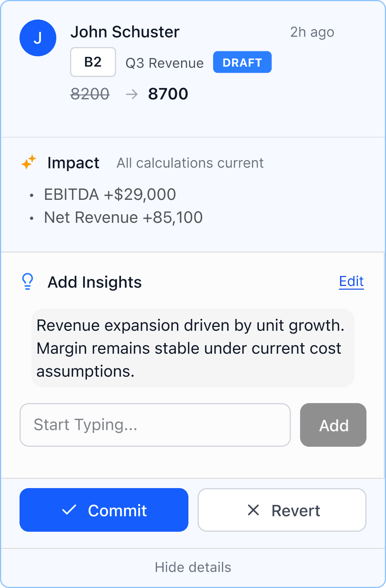Select the EBITDA +$29,000 impact item
The image size is (386, 588).
(x=110, y=194)
